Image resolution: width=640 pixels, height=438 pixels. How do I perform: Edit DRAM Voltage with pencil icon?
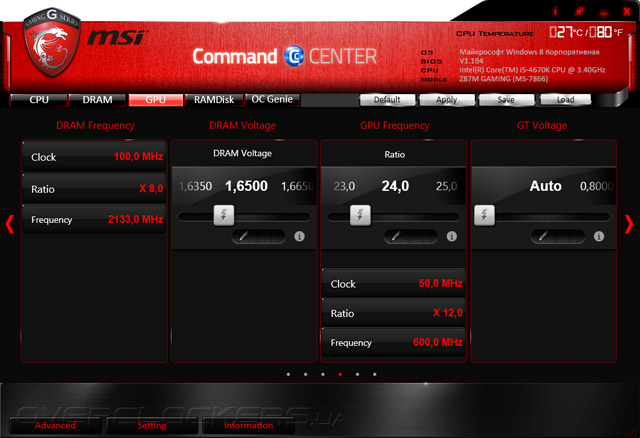(258, 236)
